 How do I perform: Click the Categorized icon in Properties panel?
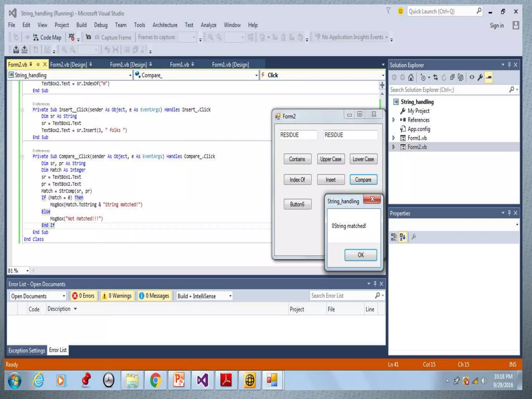[x=394, y=237]
